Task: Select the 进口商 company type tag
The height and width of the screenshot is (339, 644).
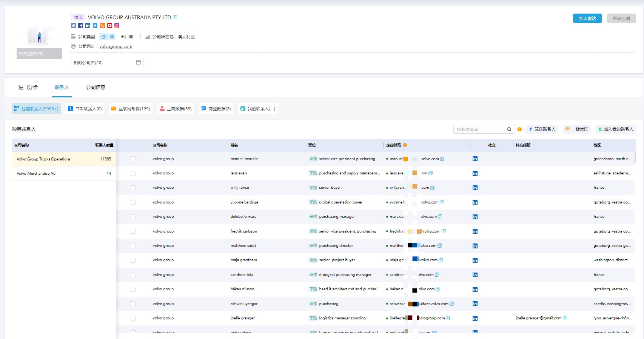Action: pyautogui.click(x=107, y=37)
